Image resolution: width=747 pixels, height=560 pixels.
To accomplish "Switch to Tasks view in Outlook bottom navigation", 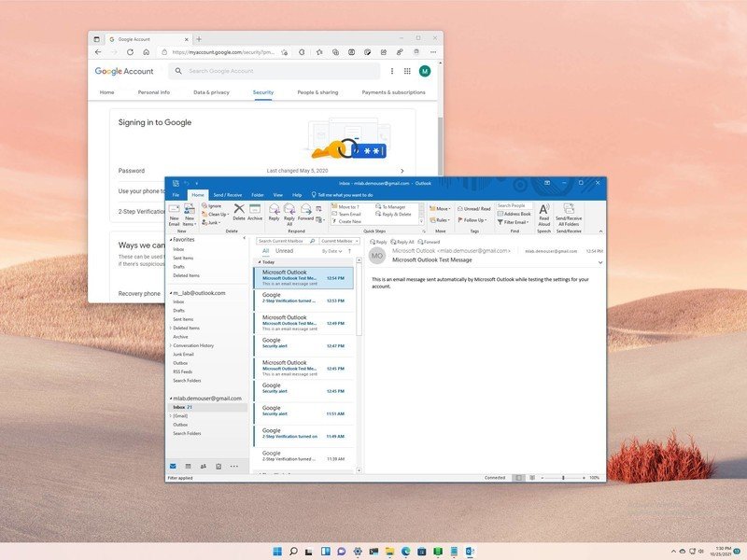I will (x=218, y=466).
